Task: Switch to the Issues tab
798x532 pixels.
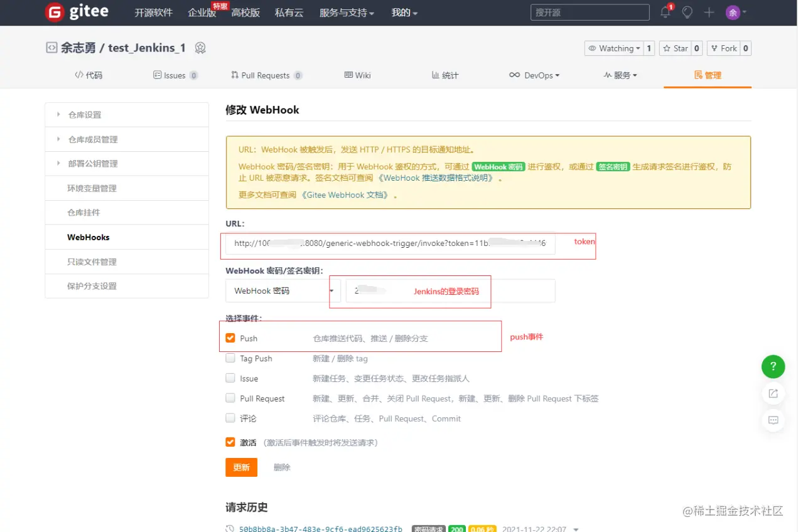Action: tap(176, 75)
